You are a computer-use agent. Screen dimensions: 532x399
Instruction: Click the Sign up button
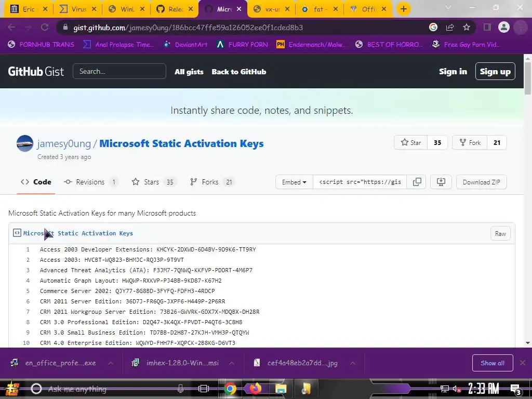point(495,72)
